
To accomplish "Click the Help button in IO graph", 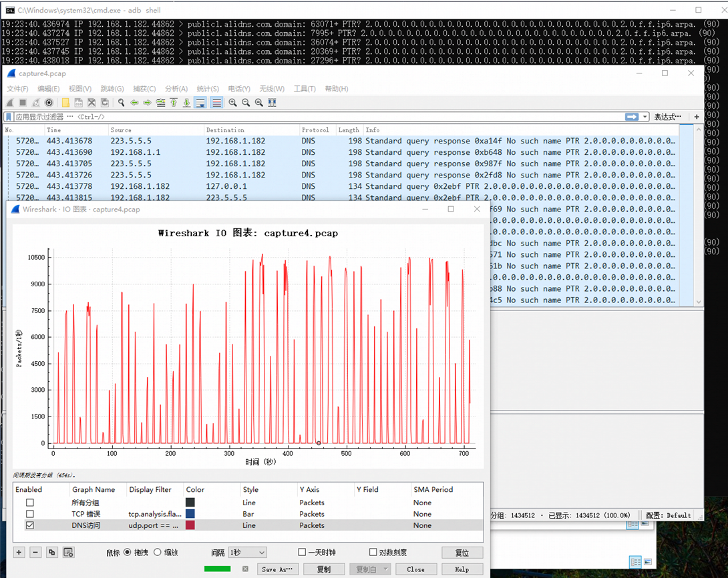I will 462,569.
